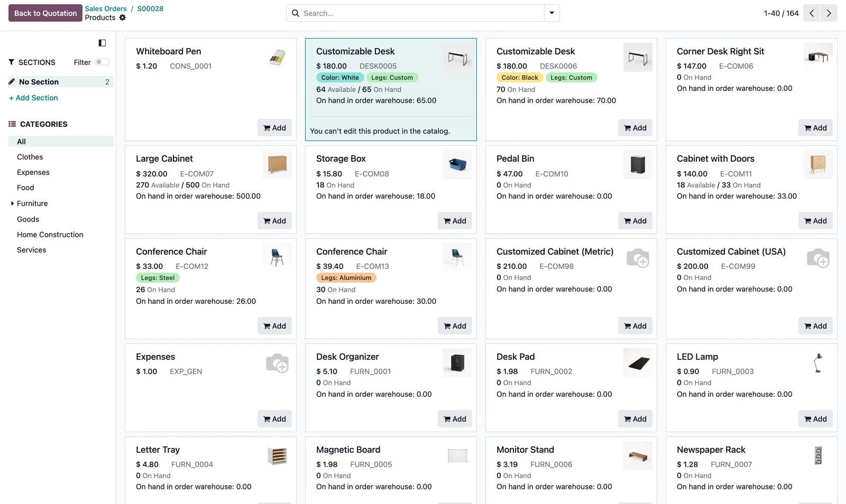Click the Color: Black attribute tag

coord(520,78)
